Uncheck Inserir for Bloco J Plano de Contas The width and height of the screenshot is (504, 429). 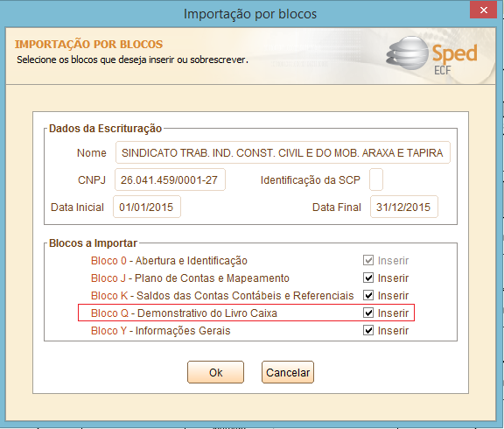(x=368, y=278)
